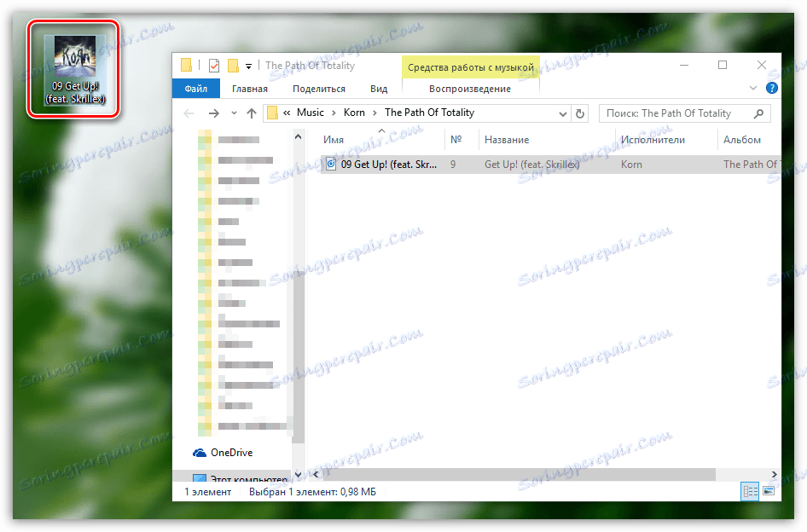Go back with the left arrow
Image resolution: width=807 pixels, height=532 pixels.
189,113
